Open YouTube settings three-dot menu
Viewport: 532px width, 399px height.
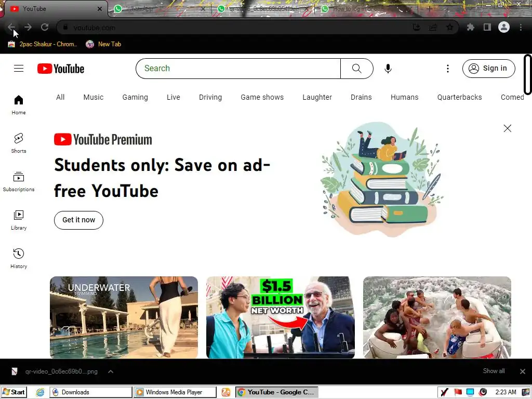point(447,69)
